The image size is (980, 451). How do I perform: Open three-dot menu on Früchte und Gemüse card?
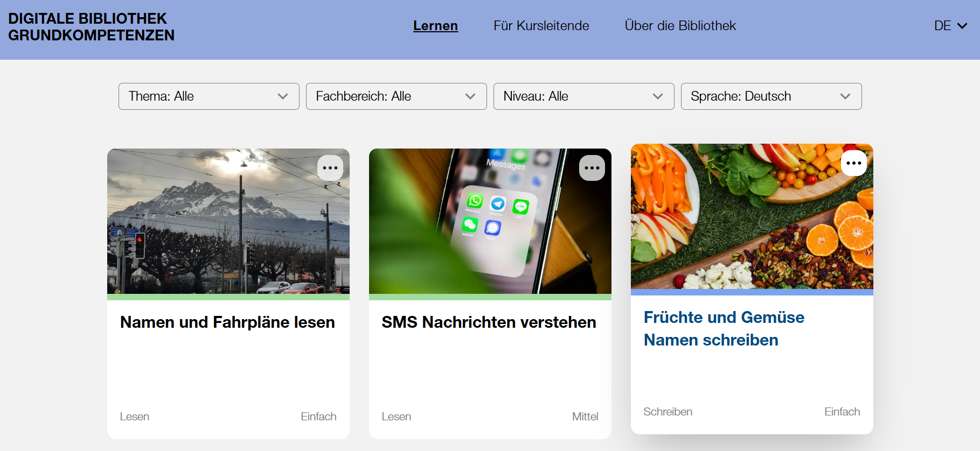(x=853, y=163)
